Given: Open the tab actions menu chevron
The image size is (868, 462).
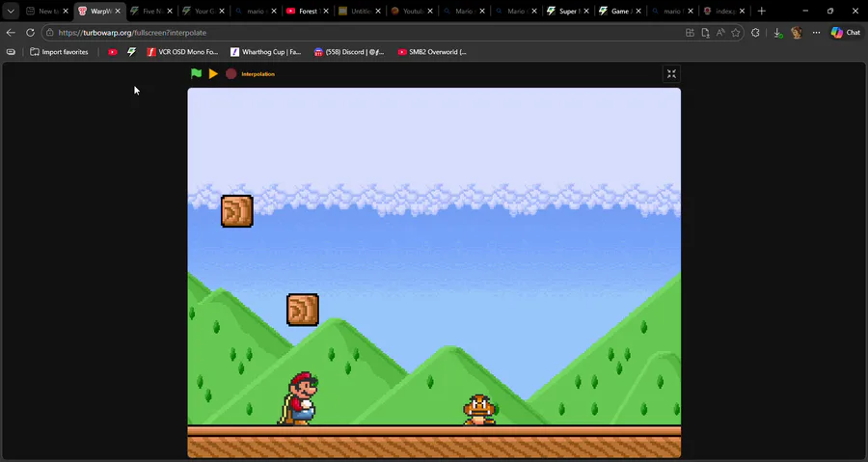Looking at the screenshot, I should coord(11,11).
